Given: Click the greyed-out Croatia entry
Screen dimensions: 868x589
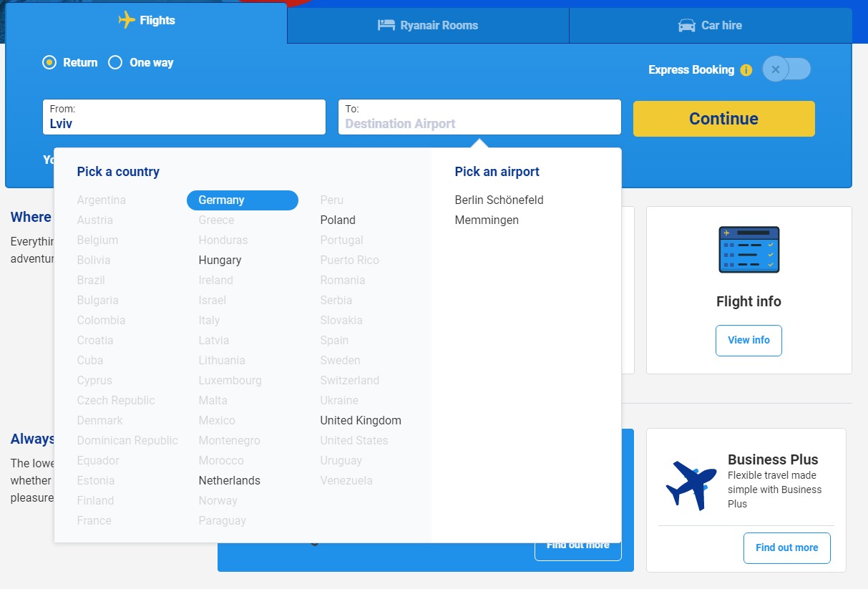Looking at the screenshot, I should click(95, 341).
